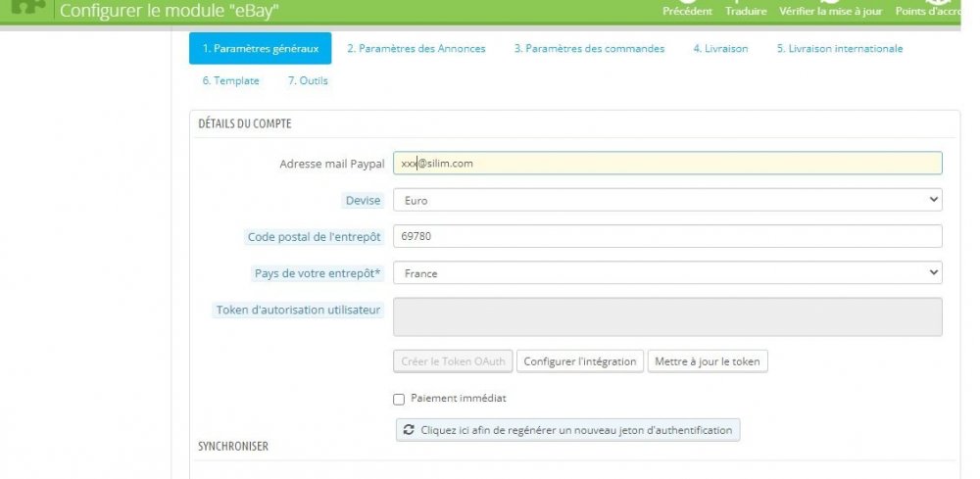
Task: Click the refresh icon in regenerate button
Action: pyautogui.click(x=409, y=430)
